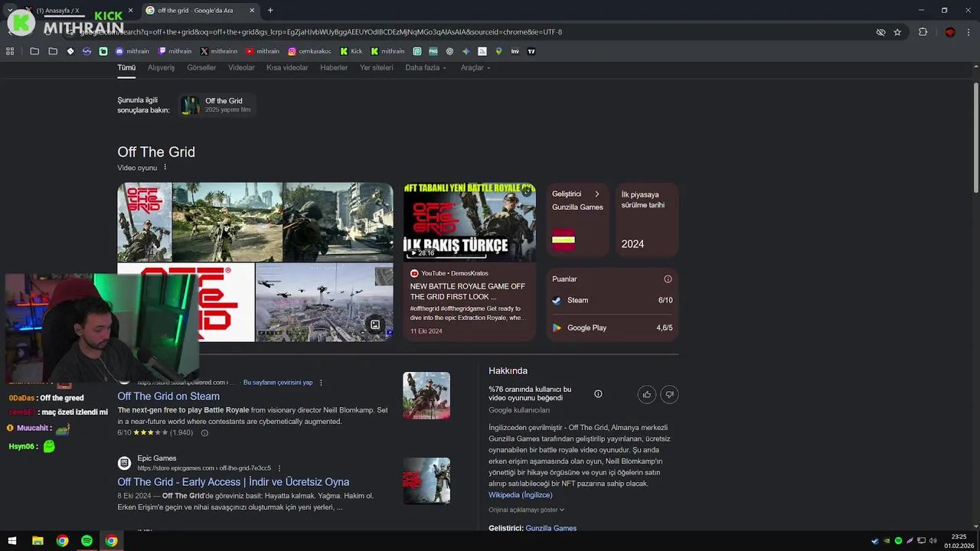Image resolution: width=980 pixels, height=551 pixels.
Task: Open the tab search dropdown arrow
Action: 10,11
